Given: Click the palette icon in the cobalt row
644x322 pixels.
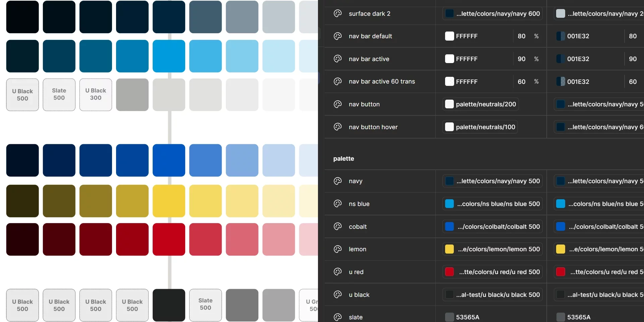Looking at the screenshot, I should click(x=337, y=226).
